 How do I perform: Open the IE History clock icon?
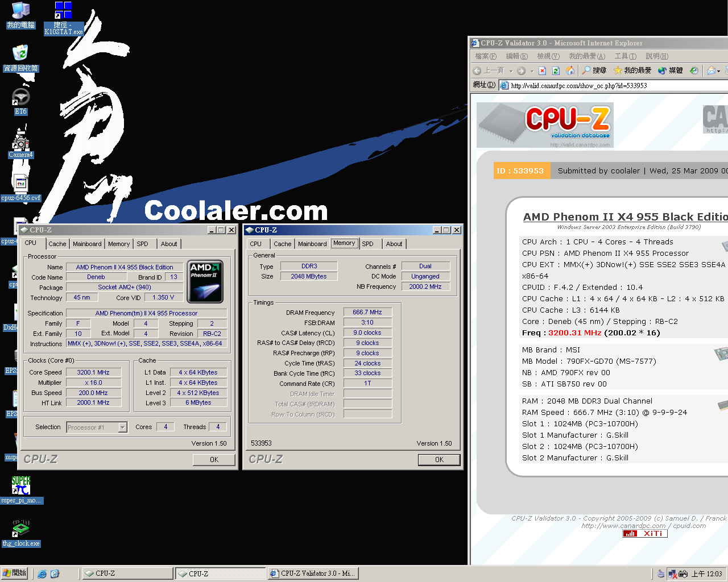coord(694,70)
